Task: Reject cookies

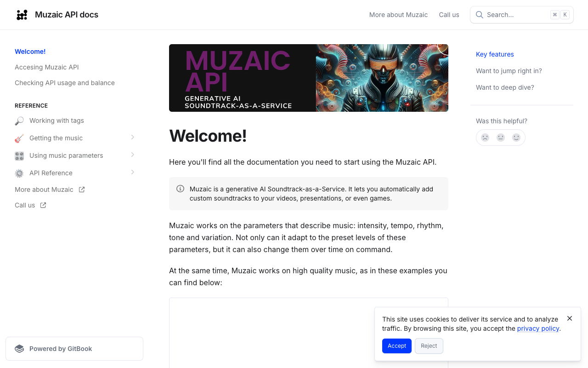Action: [429, 346]
